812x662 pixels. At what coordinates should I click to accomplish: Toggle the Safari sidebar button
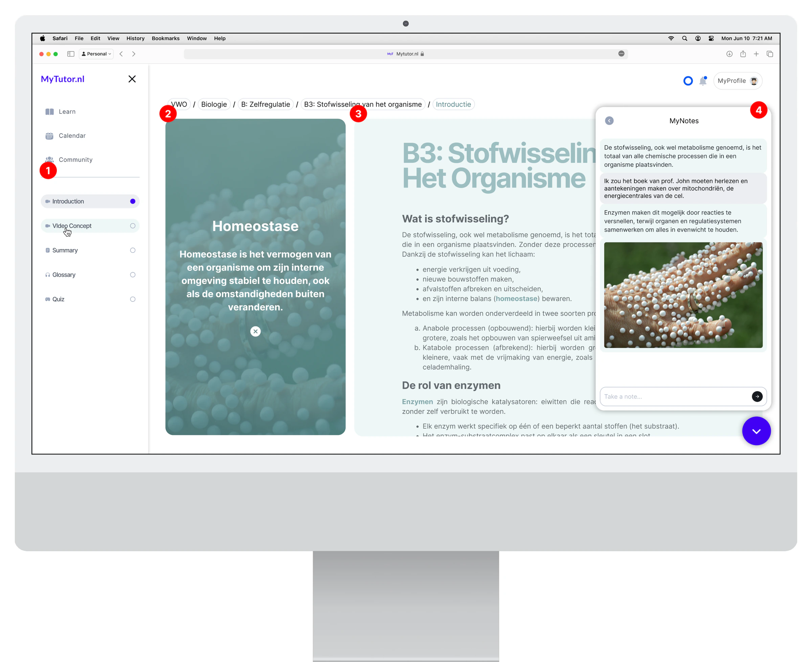tap(71, 54)
